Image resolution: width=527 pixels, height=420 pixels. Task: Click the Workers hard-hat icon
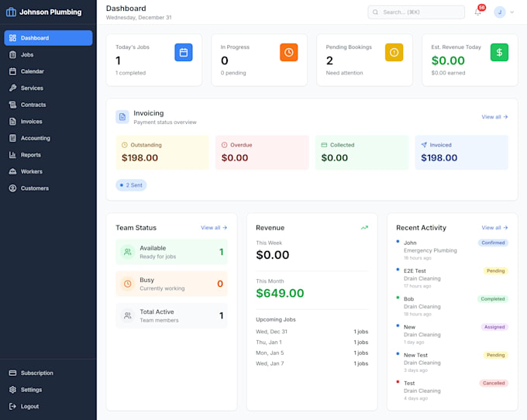(12, 171)
